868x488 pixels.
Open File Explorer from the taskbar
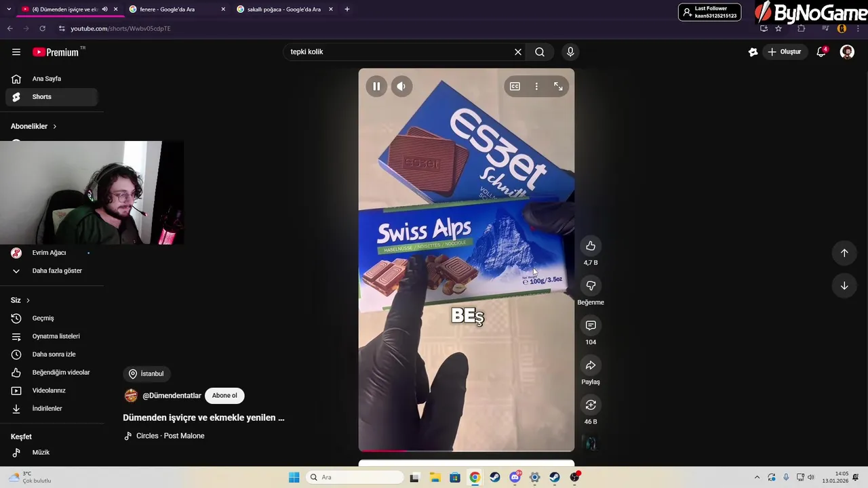[x=435, y=477]
